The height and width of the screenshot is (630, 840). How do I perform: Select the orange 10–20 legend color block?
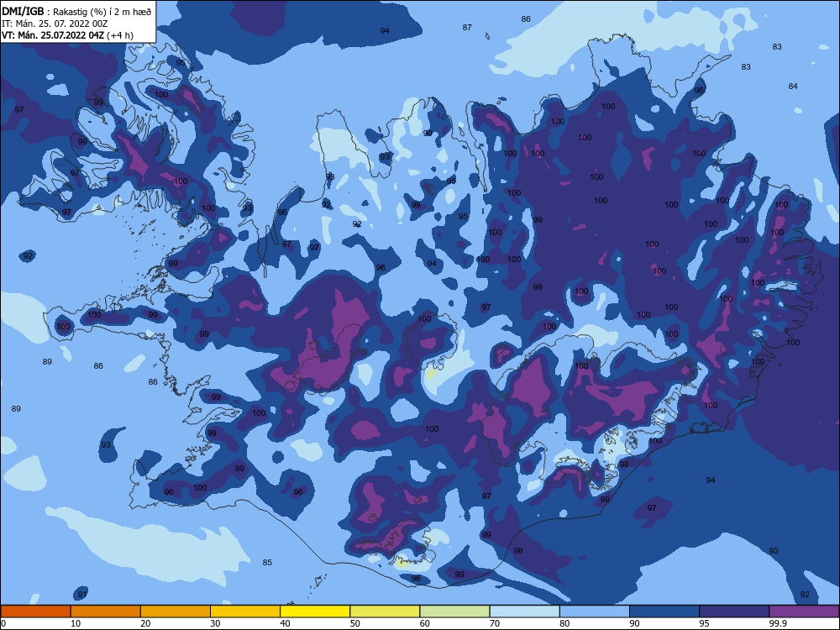point(106,612)
